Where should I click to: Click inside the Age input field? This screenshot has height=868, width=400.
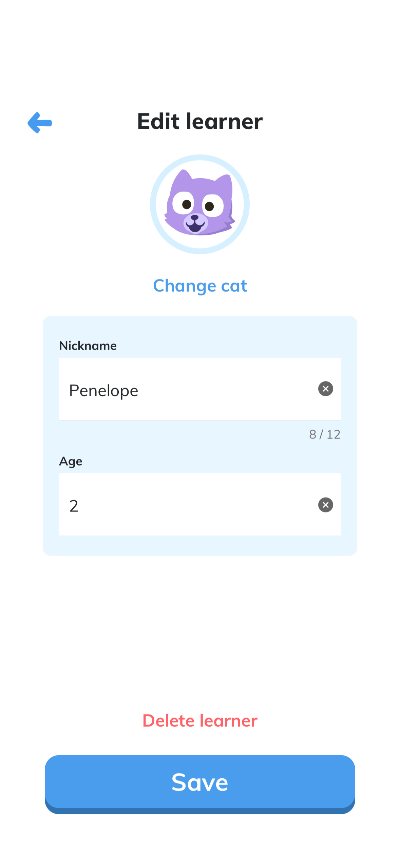pyautogui.click(x=170, y=505)
